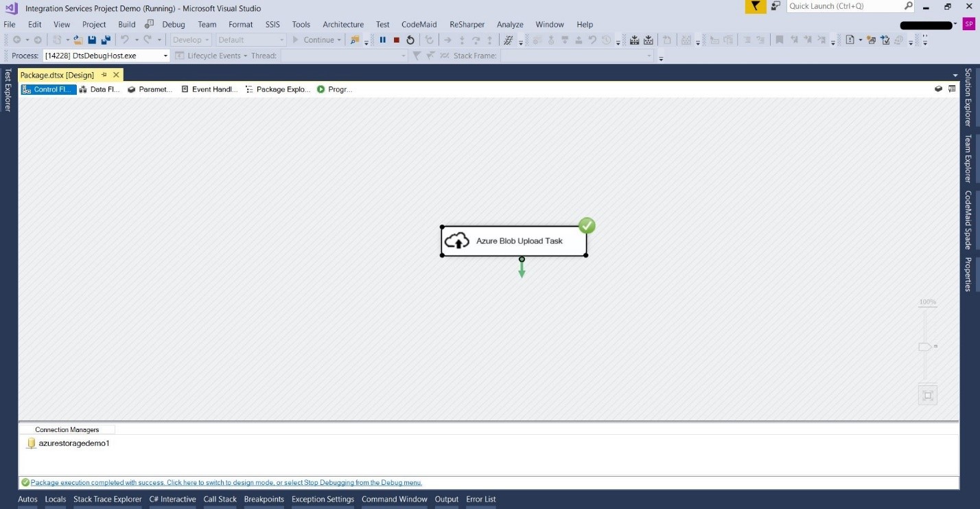
Task: Open the SP account avatar
Action: pyautogui.click(x=968, y=24)
